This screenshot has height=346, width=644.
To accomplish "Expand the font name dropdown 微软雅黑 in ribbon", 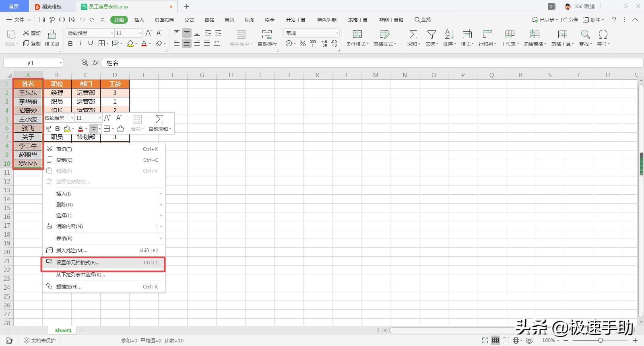I will (112, 33).
